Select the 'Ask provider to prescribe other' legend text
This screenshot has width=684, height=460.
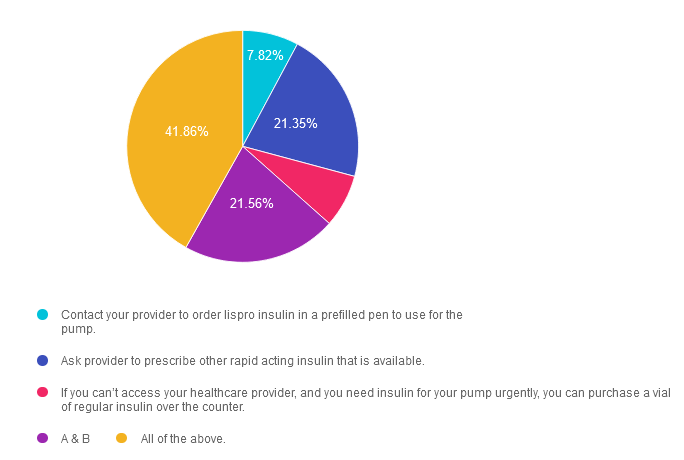243,361
